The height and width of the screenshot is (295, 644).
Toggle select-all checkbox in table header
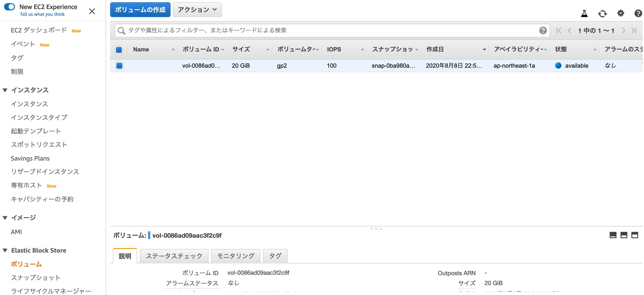coord(119,49)
